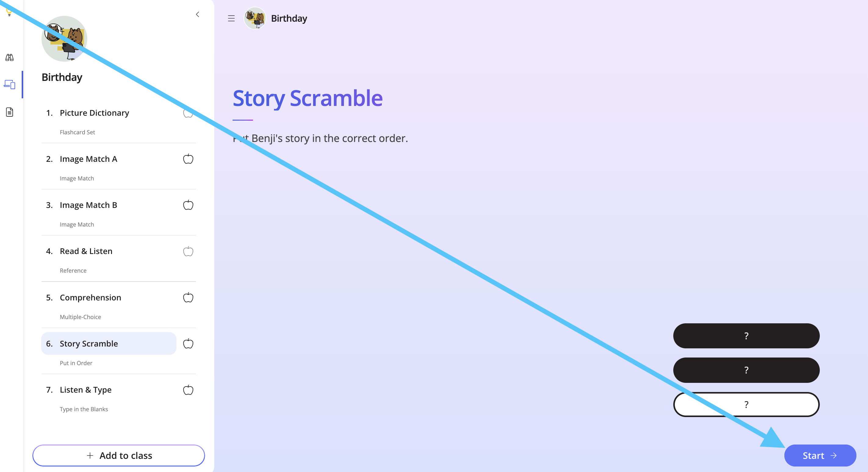
Task: Click the white outlined question mark pill
Action: [746, 404]
